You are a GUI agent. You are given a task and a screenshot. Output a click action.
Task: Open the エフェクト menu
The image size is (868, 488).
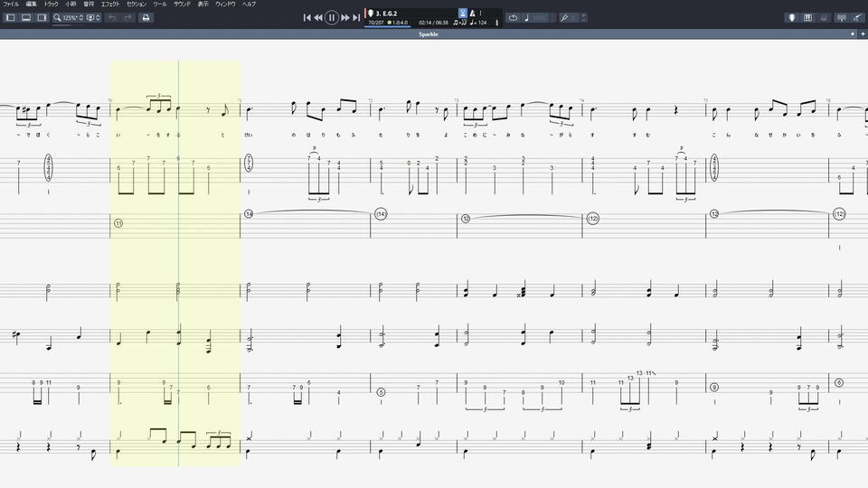(110, 4)
